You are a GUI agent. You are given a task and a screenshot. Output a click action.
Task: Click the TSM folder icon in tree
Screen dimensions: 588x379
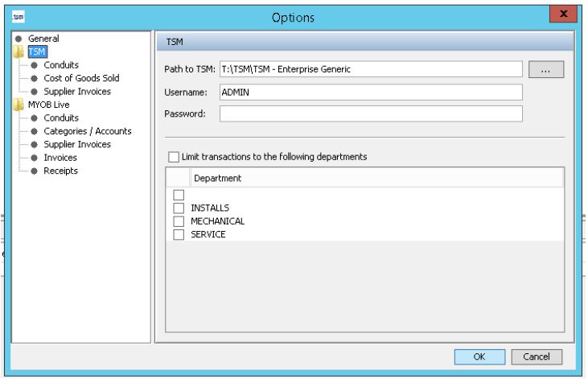click(19, 51)
